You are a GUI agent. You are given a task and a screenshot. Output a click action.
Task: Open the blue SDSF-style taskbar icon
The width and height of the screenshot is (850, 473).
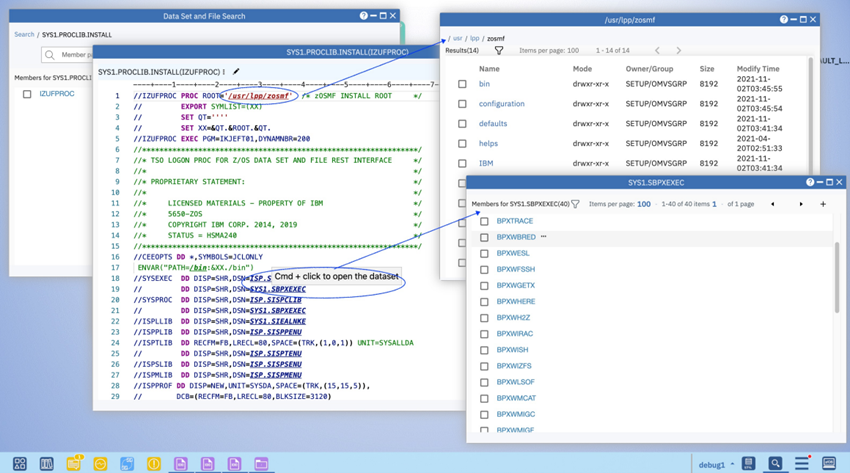[x=127, y=464]
